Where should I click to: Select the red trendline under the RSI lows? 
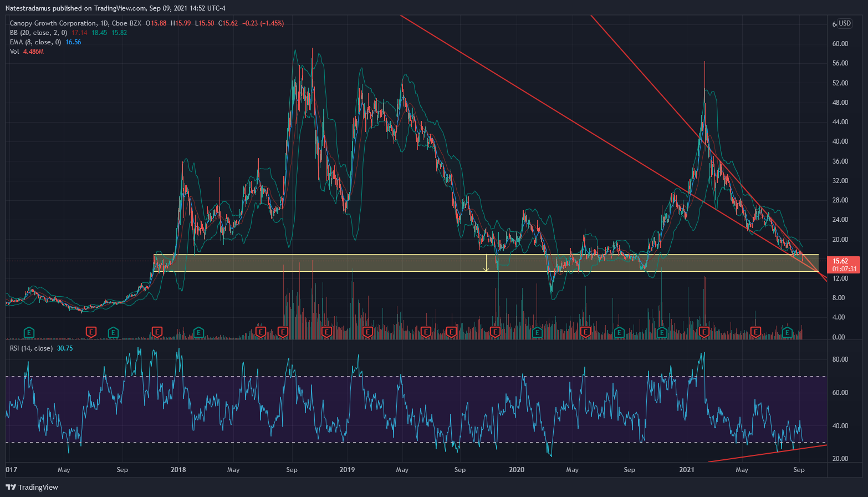pos(768,453)
